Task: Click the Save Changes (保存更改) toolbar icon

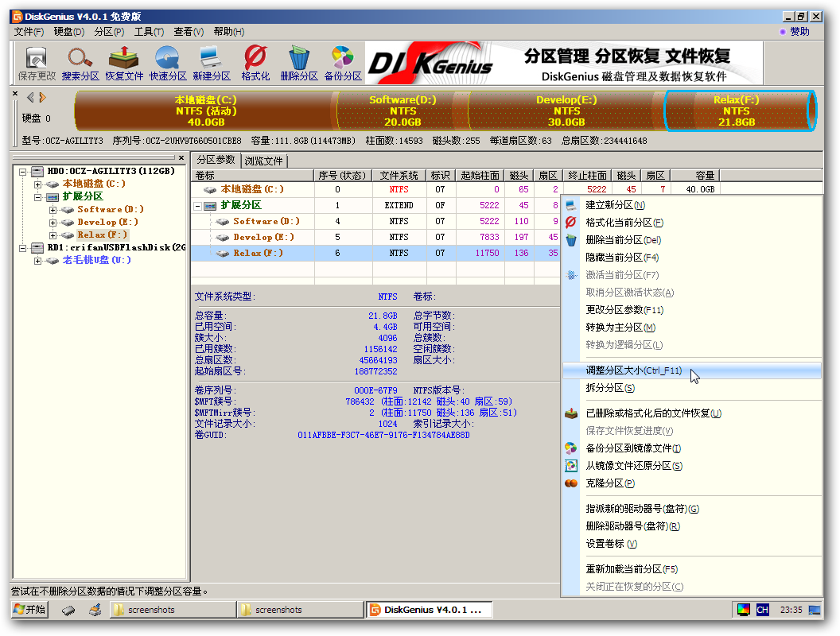Action: pyautogui.click(x=37, y=63)
